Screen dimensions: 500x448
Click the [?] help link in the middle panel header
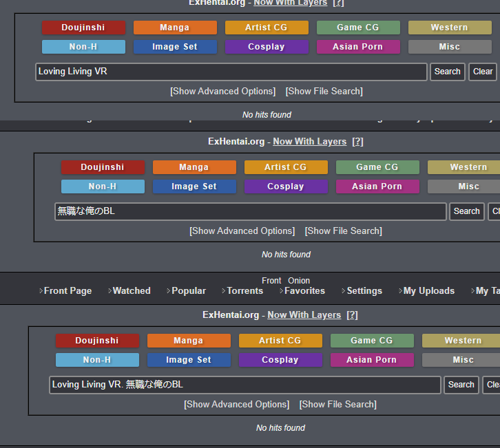click(x=357, y=142)
